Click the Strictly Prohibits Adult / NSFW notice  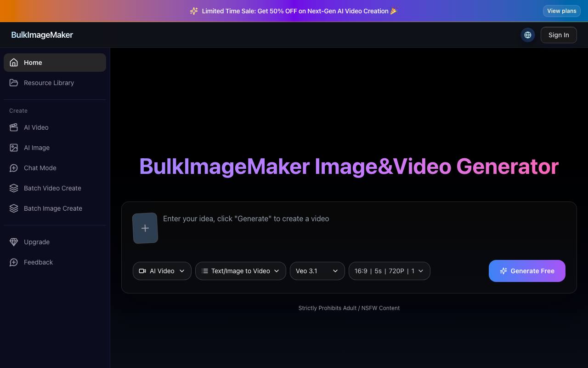349,308
